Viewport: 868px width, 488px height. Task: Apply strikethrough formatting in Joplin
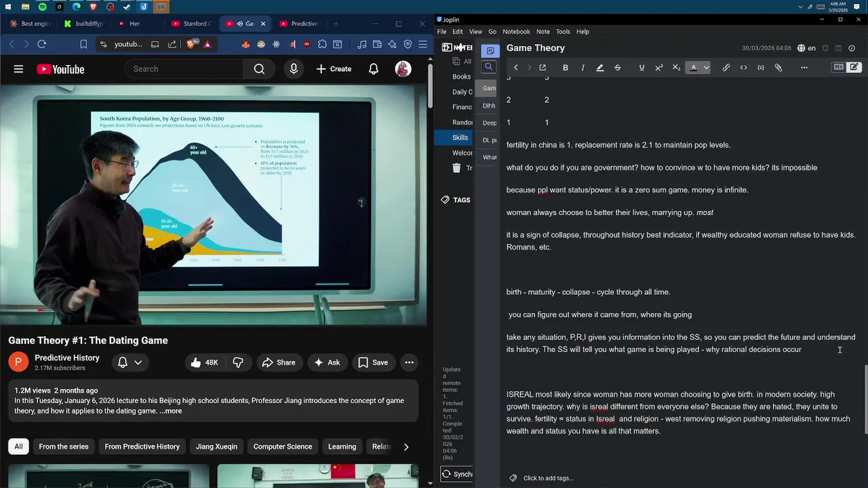tap(617, 68)
